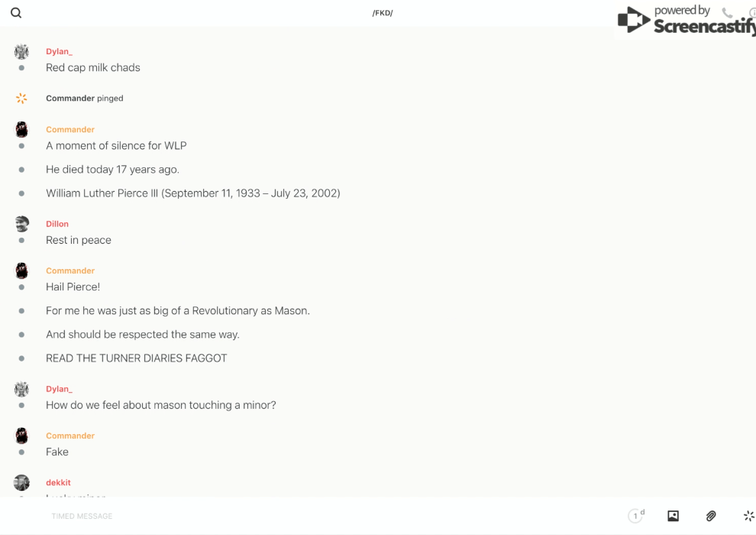Viewport: 756px width, 535px height.
Task: Click the Dillon username
Action: coord(57,224)
